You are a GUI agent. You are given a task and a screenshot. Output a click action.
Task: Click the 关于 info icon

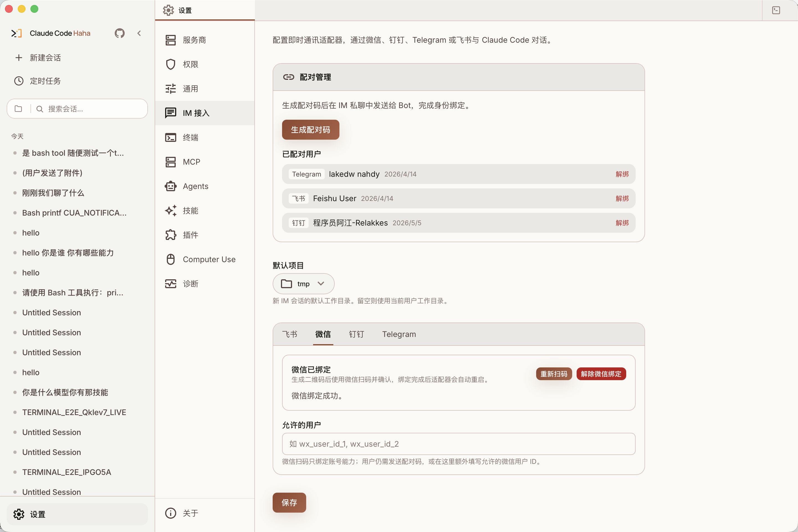(170, 513)
